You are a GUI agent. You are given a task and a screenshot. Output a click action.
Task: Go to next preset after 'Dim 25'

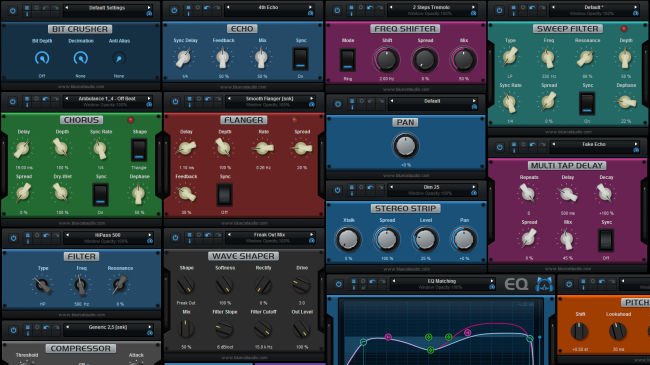[474, 187]
